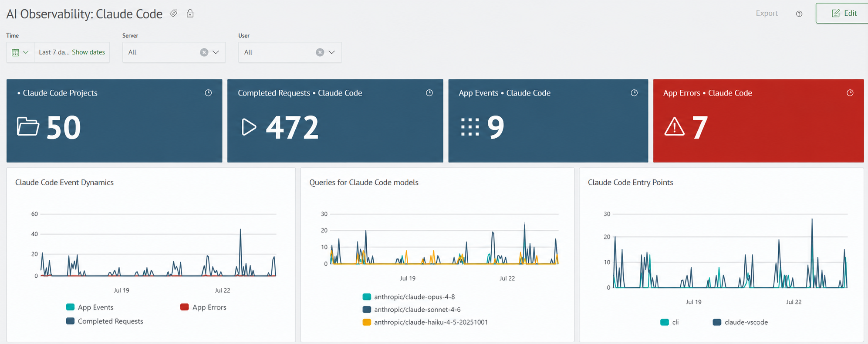
Task: Toggle the claude-vscode legend swatch
Action: 717,322
